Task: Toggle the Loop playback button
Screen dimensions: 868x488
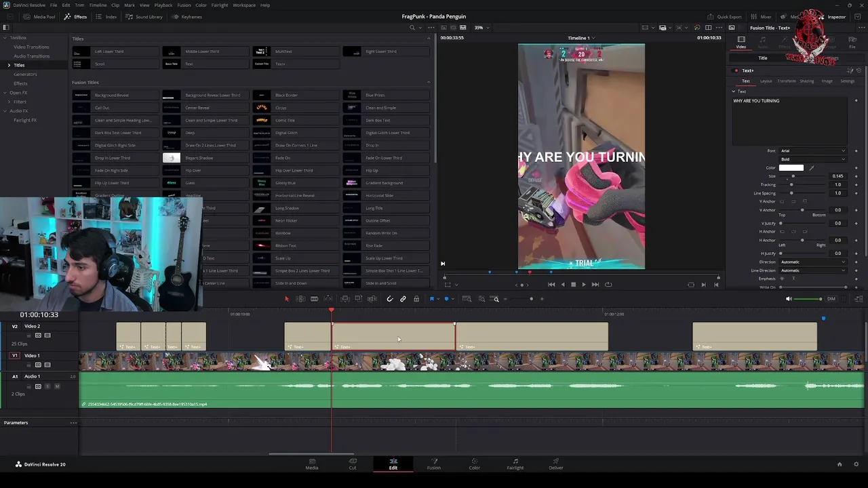Action: coord(608,285)
